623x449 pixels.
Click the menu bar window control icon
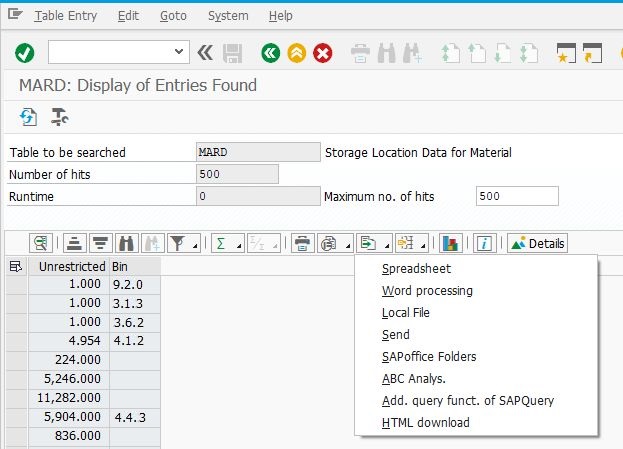click(x=15, y=15)
